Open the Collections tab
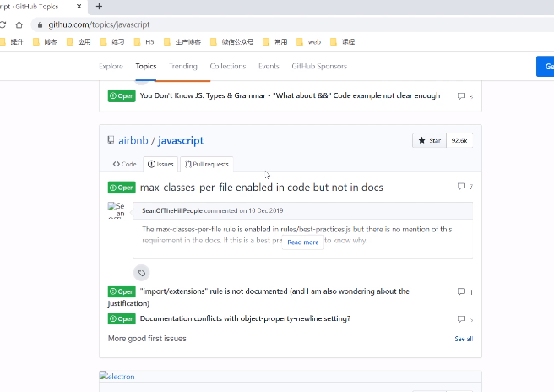This screenshot has width=554, height=392. (x=228, y=66)
